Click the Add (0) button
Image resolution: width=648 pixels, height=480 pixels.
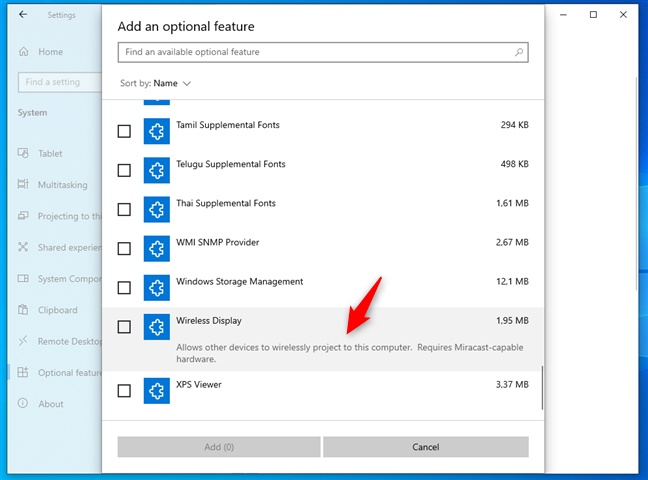[219, 447]
